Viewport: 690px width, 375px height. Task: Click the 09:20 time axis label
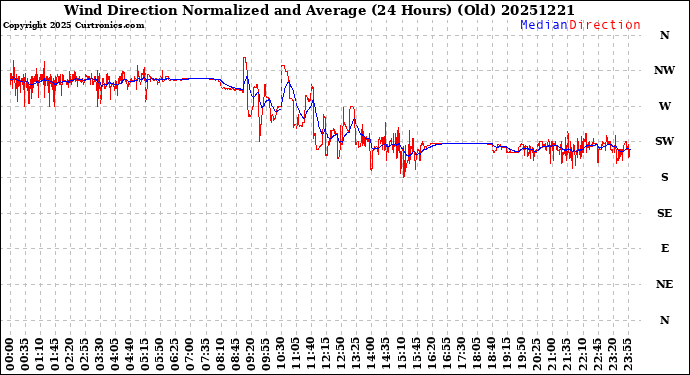pyautogui.click(x=250, y=354)
